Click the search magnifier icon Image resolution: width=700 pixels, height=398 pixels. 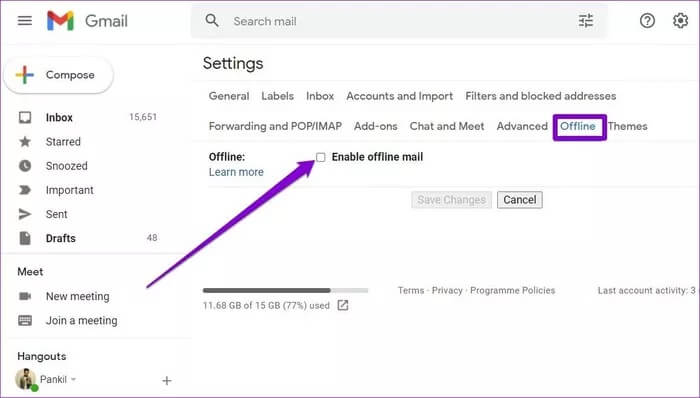(x=212, y=21)
